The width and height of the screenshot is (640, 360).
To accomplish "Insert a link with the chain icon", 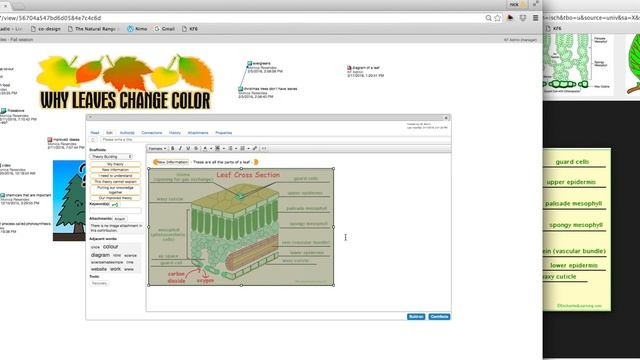I will tap(255, 149).
